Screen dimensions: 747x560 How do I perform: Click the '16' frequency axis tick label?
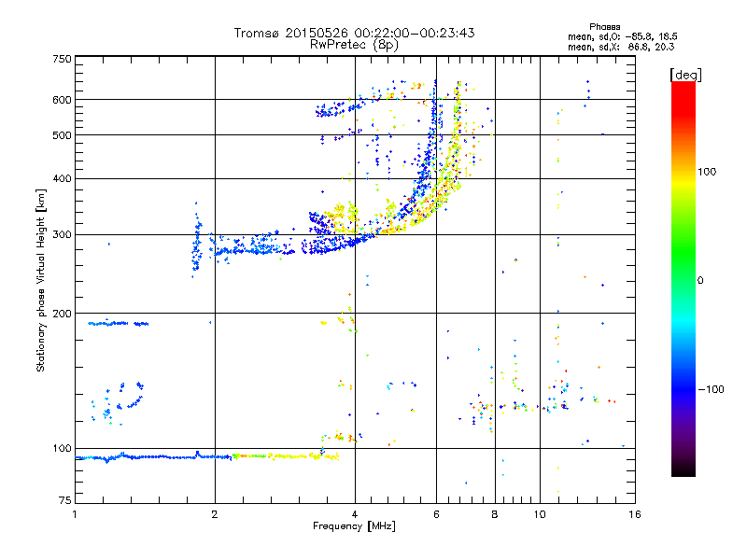[x=635, y=514]
